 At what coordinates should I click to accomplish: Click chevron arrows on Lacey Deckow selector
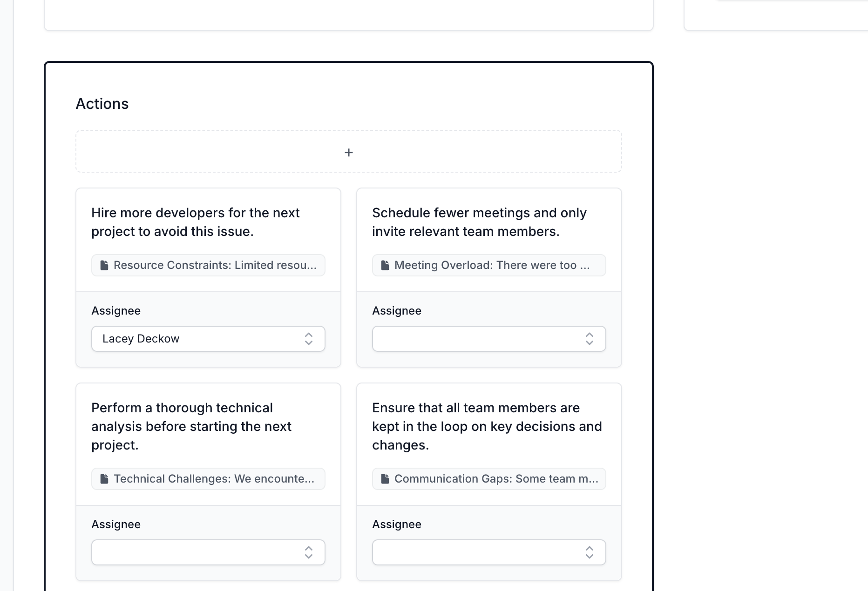pos(308,339)
